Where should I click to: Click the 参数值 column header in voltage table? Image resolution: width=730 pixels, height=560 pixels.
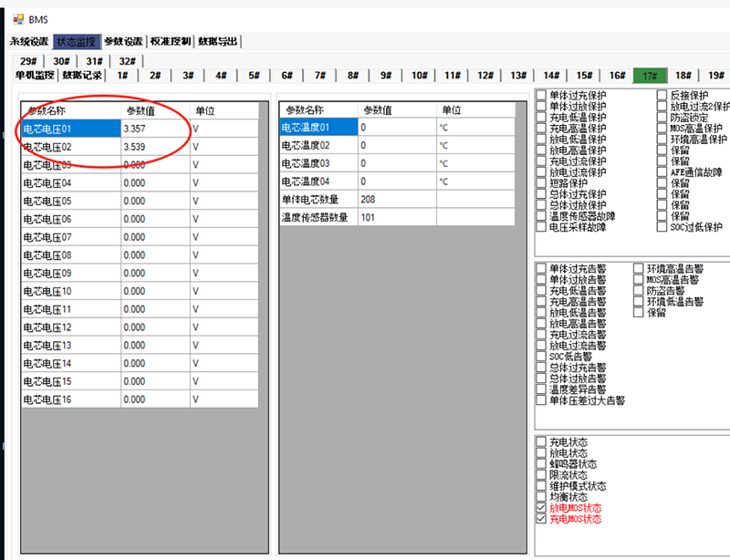point(154,110)
